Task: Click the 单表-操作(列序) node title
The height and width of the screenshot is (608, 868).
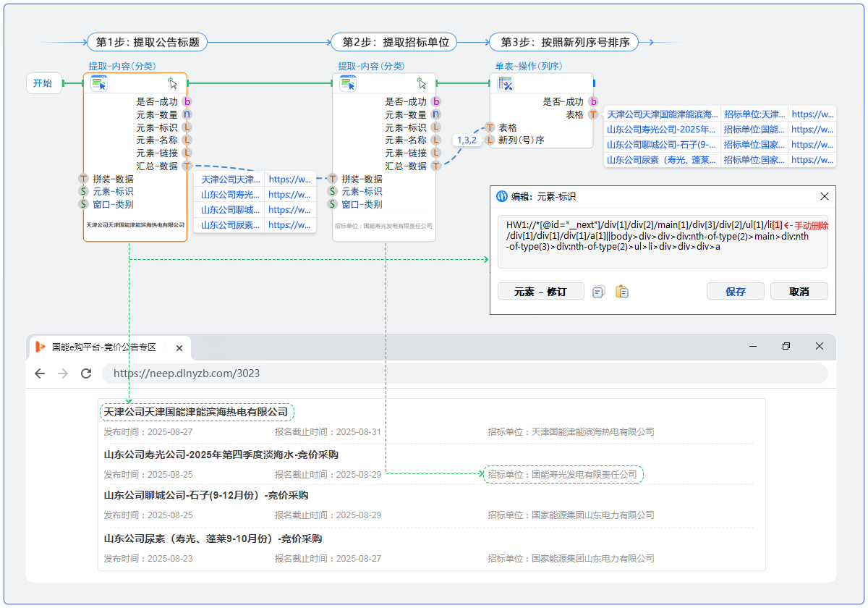Action: (528, 66)
